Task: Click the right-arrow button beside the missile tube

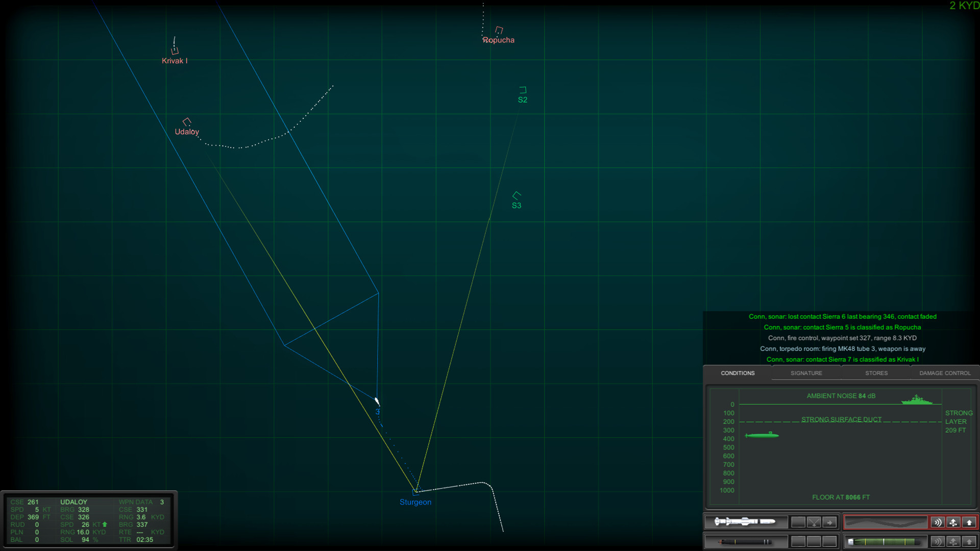Action: (830, 522)
